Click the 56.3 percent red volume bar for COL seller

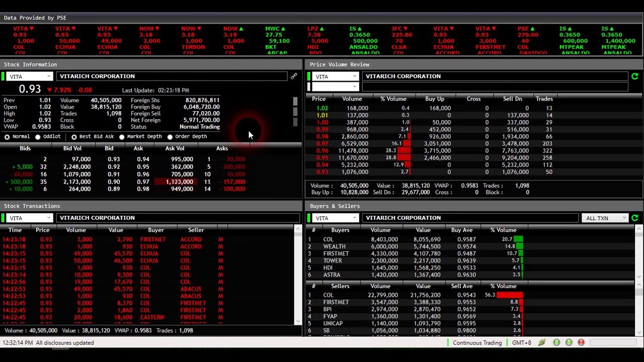510,296
